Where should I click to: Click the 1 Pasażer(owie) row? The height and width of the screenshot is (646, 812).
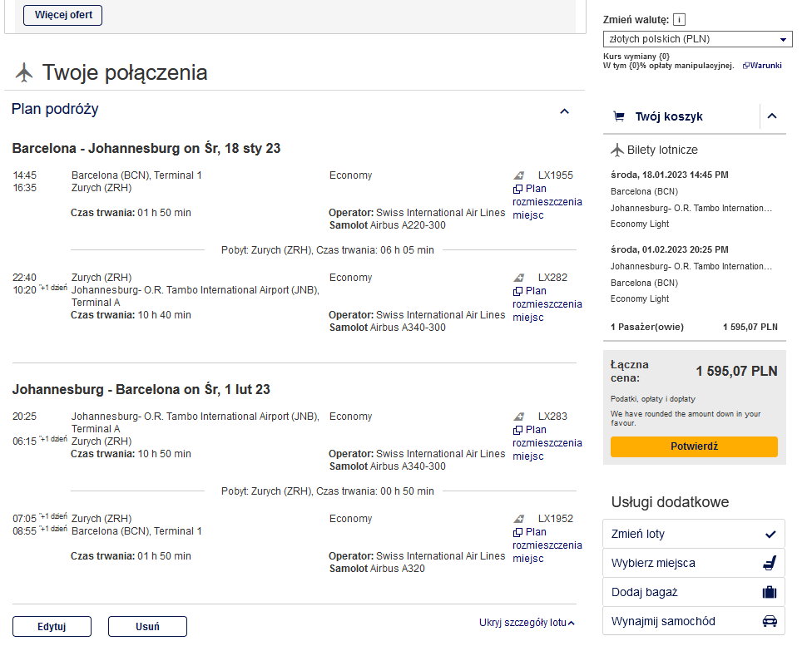pyautogui.click(x=694, y=327)
